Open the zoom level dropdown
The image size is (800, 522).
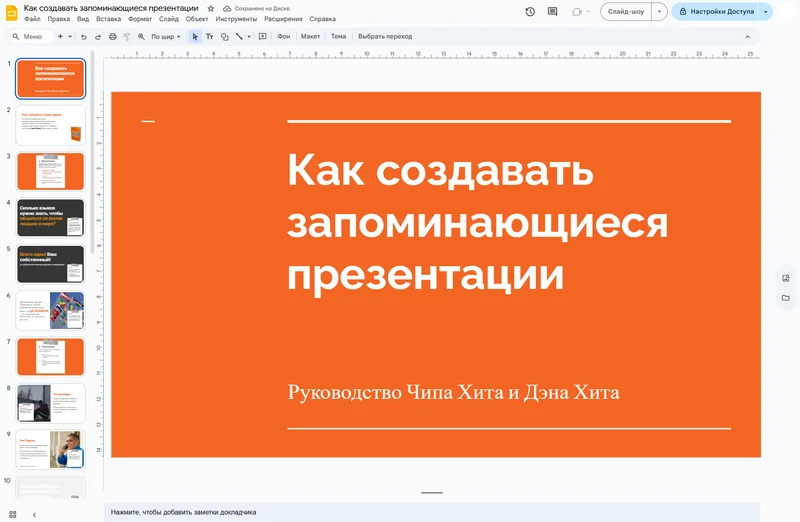[x=165, y=37]
